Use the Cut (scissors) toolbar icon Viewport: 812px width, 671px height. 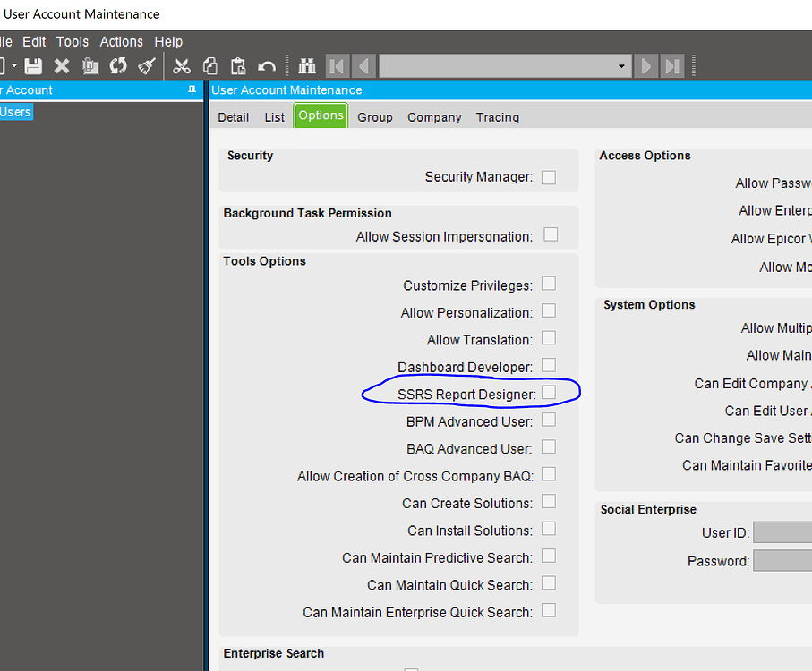(x=182, y=65)
